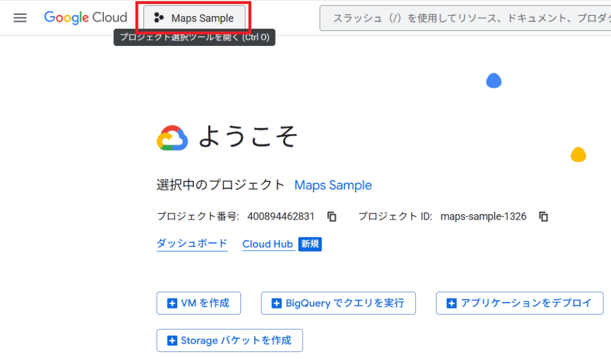The width and height of the screenshot is (611, 364).
Task: Click the colorful cloud icon beside ようこそ
Action: click(x=172, y=138)
